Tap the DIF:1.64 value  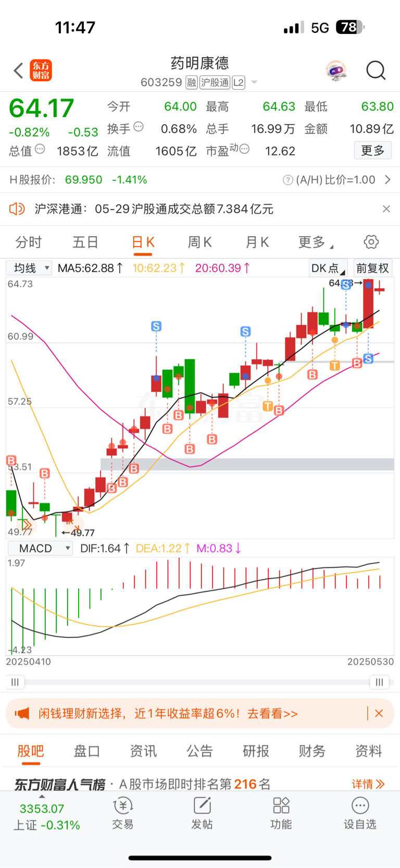(104, 548)
